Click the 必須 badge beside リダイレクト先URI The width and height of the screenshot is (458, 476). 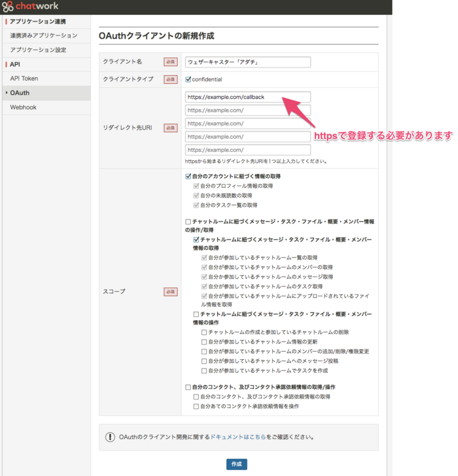point(171,128)
